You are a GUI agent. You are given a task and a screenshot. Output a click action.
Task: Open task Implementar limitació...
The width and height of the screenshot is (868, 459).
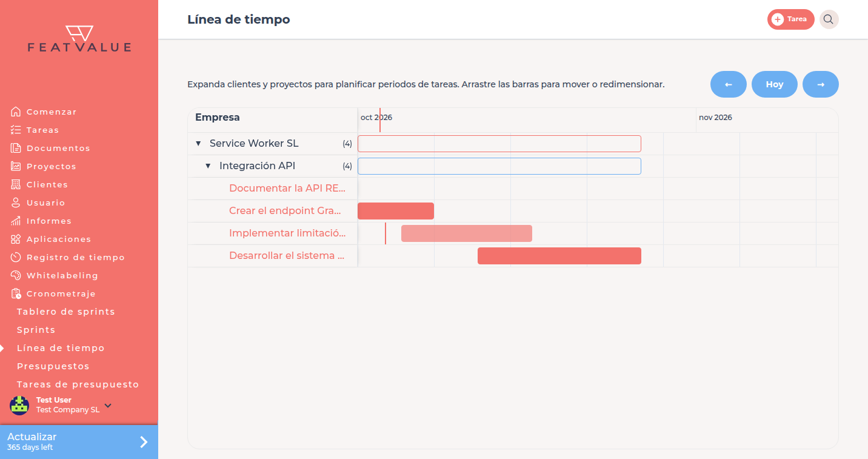pos(287,233)
